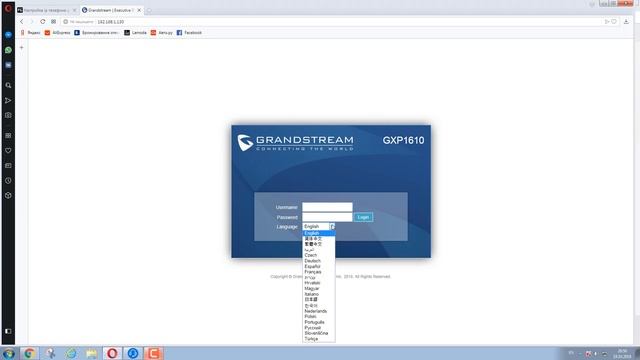
Task: Open Speed Dial grid in Opera sidebar
Action: [8, 136]
